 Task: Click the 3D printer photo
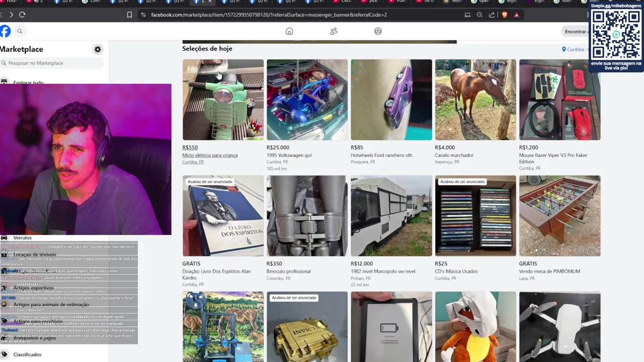(223, 327)
